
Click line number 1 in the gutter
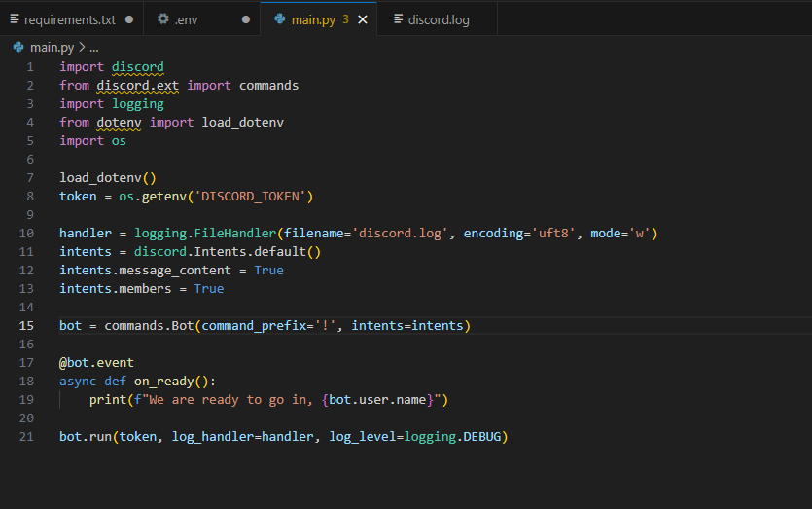click(x=30, y=67)
